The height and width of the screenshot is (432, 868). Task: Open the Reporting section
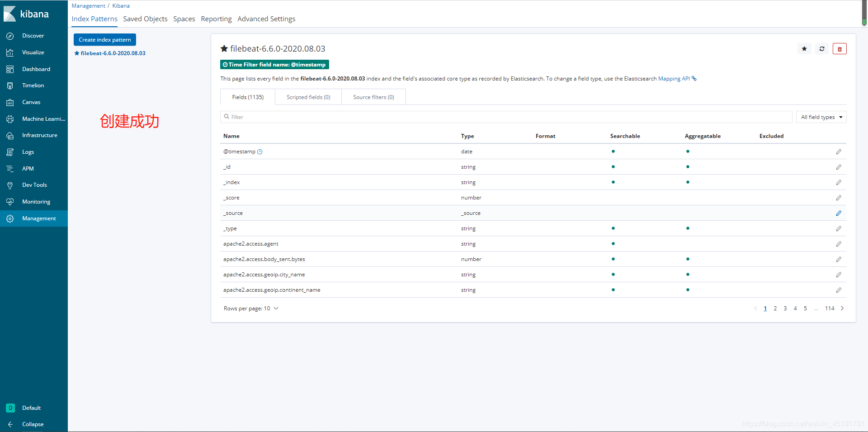(x=216, y=19)
